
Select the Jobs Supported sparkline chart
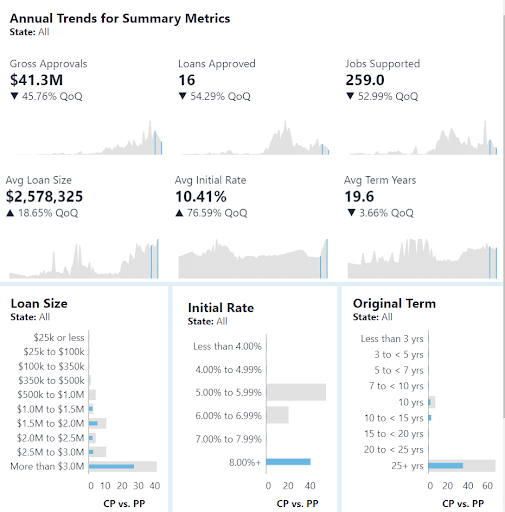click(423, 138)
